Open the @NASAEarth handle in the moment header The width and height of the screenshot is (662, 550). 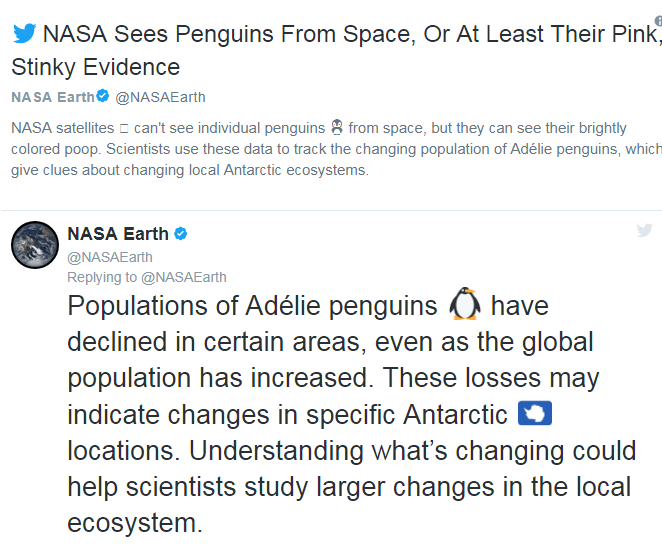tap(160, 97)
